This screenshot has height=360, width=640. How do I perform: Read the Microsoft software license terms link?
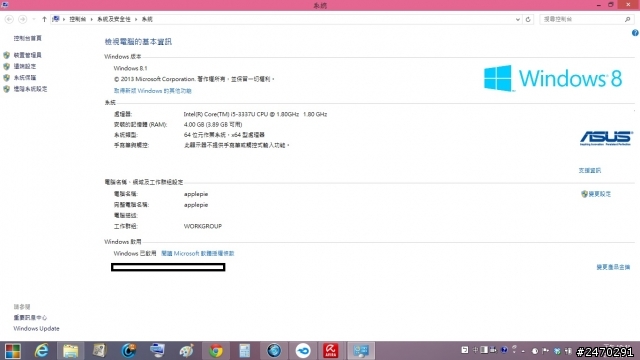coord(198,253)
